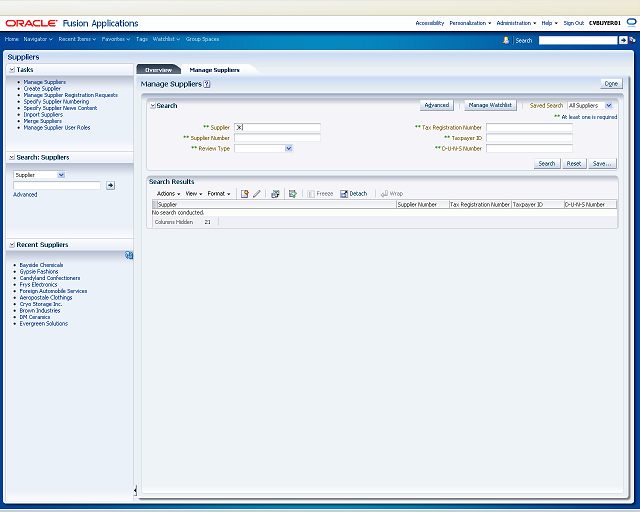Click the Advanced button in the Search section
Screen dimensions: 640x512
(437, 105)
